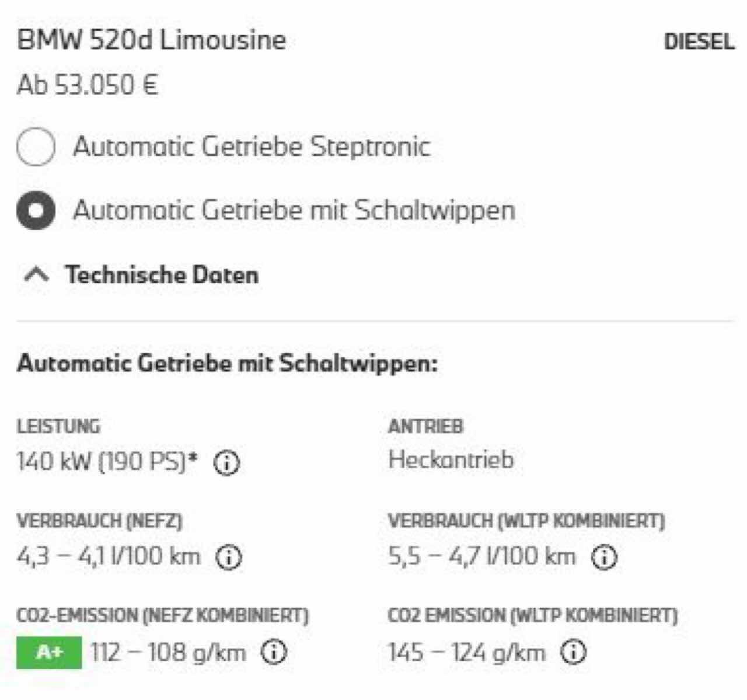Choose the Steptronic option by its label
Image resolution: width=747 pixels, height=700 pixels.
coord(252,146)
